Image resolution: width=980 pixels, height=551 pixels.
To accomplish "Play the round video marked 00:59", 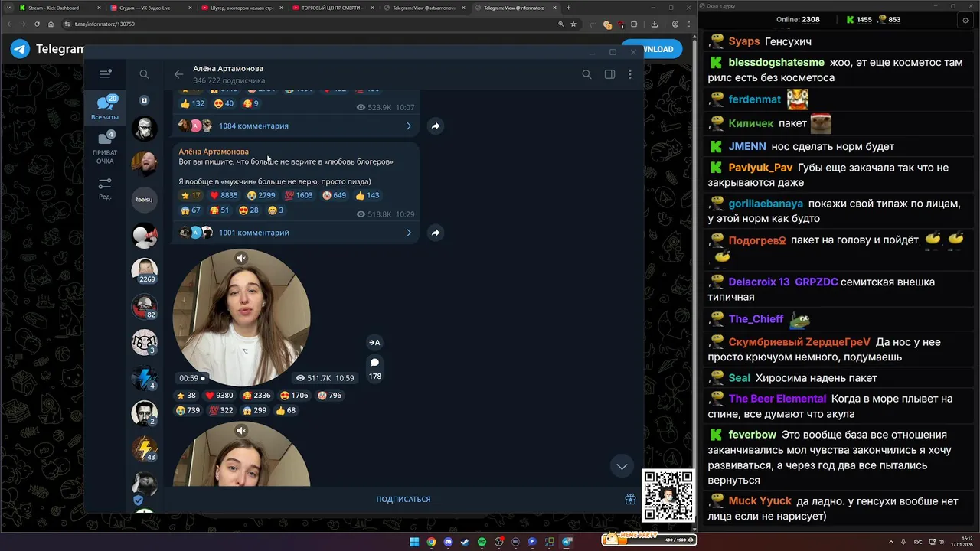I will click(241, 318).
